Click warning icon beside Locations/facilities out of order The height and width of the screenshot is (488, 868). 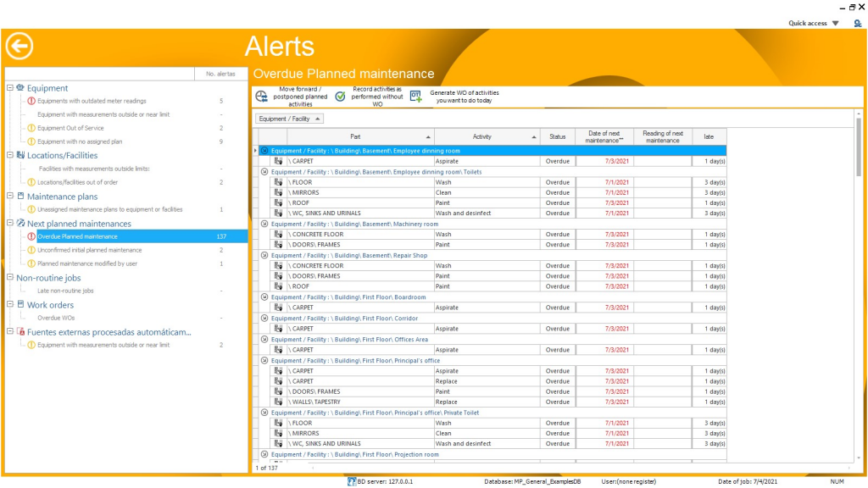[31, 182]
